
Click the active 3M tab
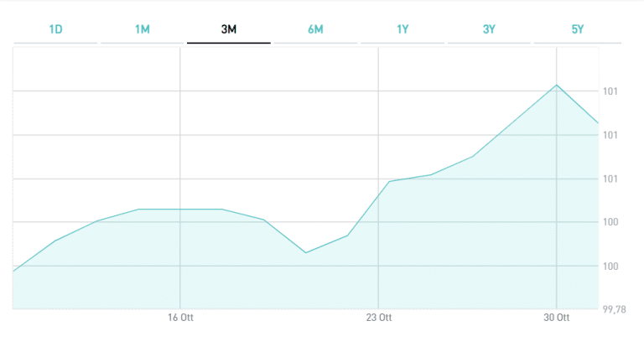(x=229, y=30)
